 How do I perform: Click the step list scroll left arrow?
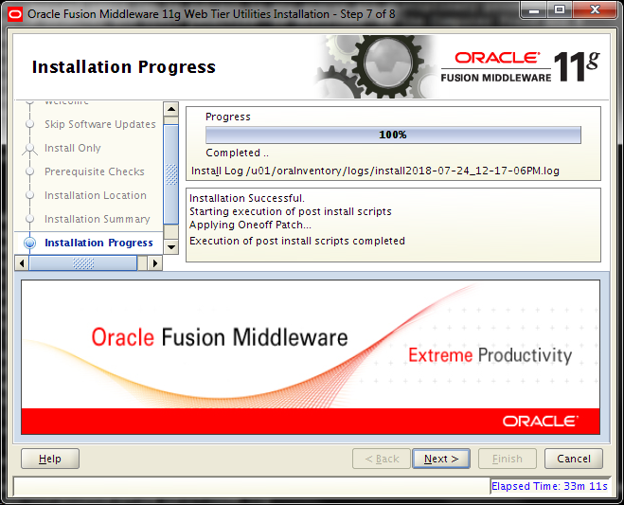[21, 263]
